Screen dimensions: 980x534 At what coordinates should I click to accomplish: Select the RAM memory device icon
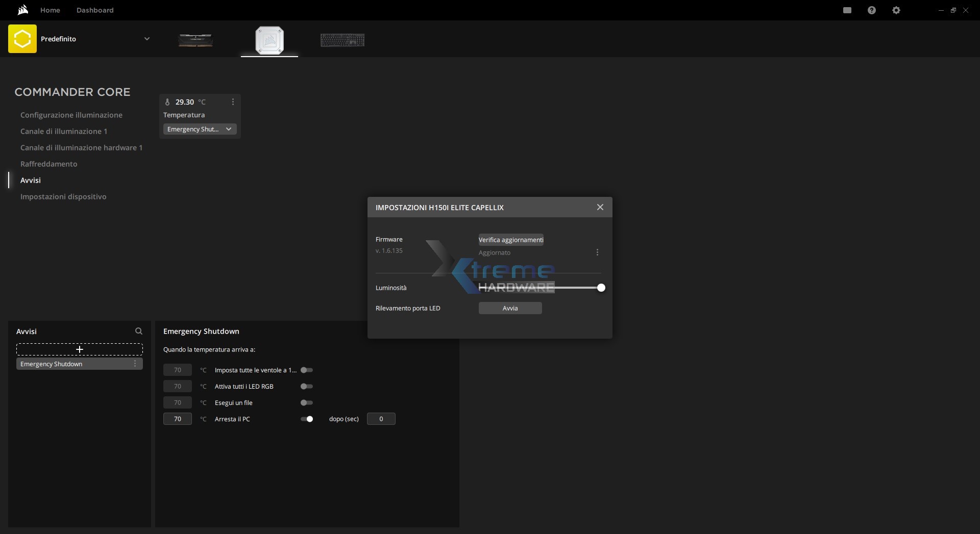(195, 40)
